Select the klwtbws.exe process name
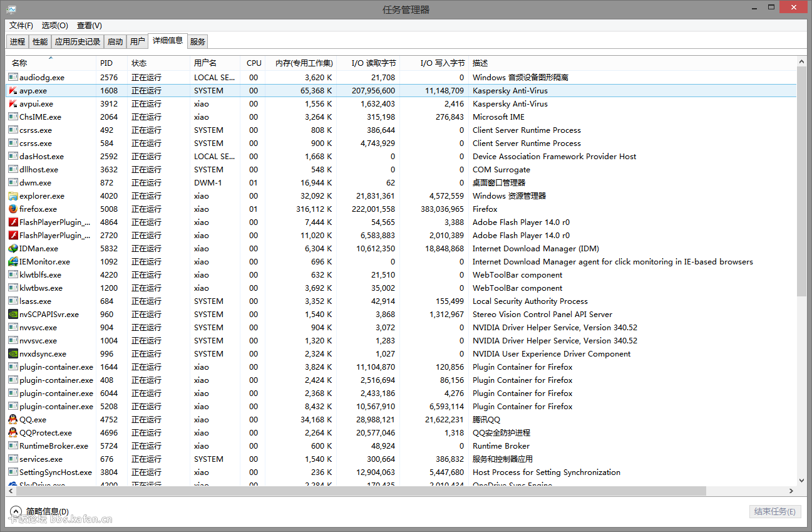 point(41,288)
